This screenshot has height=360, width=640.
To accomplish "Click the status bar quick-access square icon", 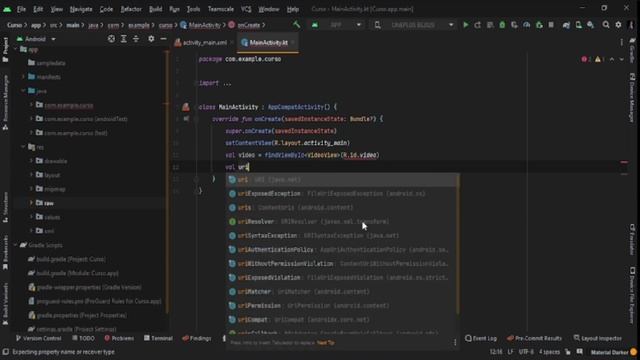I will pos(5,352).
